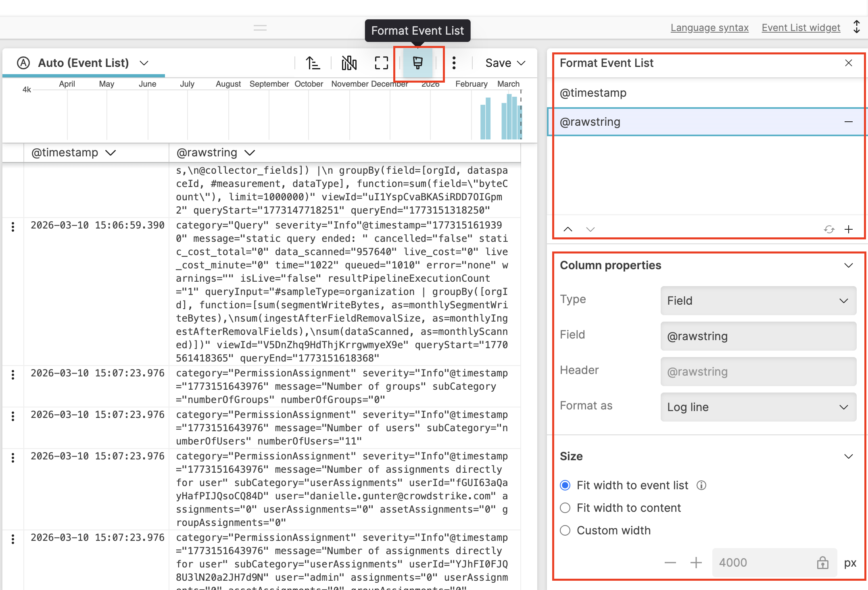Open the Auto (Event List) dropdown
This screenshot has width=868, height=590.
click(x=144, y=63)
